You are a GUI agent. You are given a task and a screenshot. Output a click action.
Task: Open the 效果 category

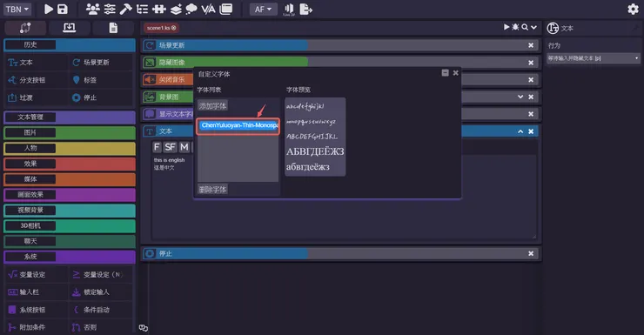coord(70,164)
